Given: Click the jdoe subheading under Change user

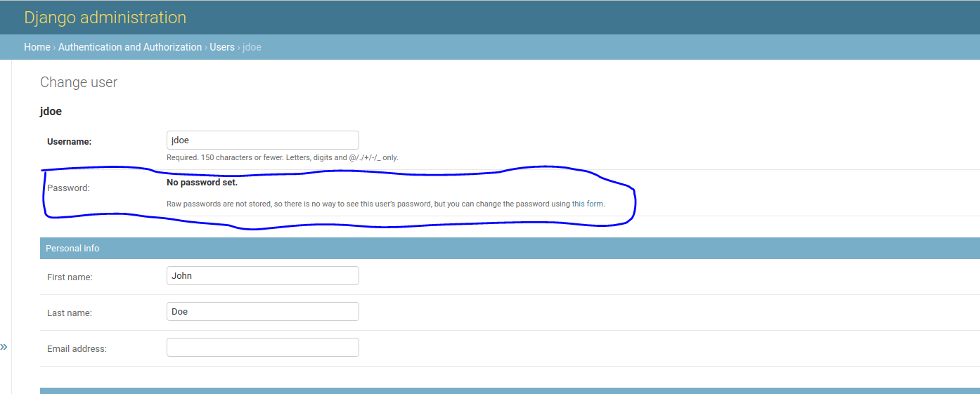Looking at the screenshot, I should point(51,112).
